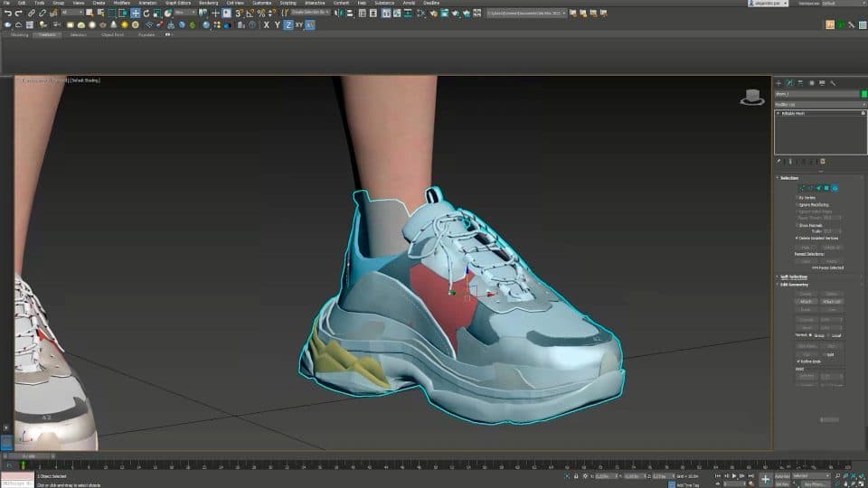Select Vertex sub-object level icon
This screenshot has height=488, width=868.
click(802, 188)
